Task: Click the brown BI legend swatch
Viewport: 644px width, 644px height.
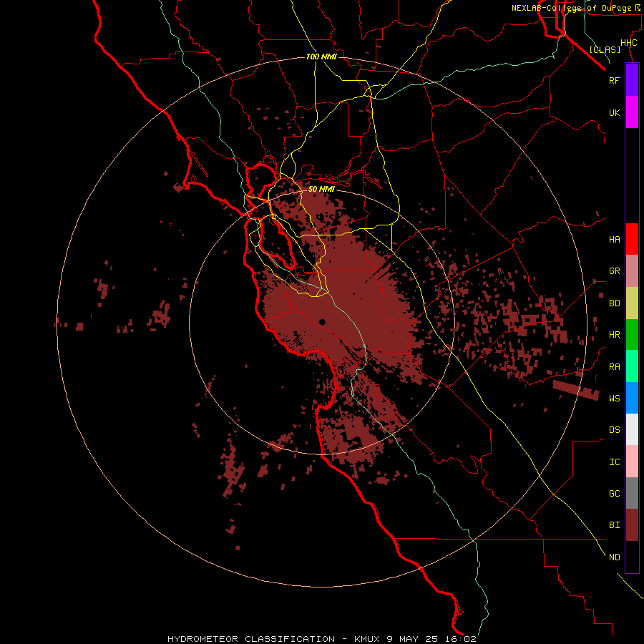Action: click(x=632, y=525)
